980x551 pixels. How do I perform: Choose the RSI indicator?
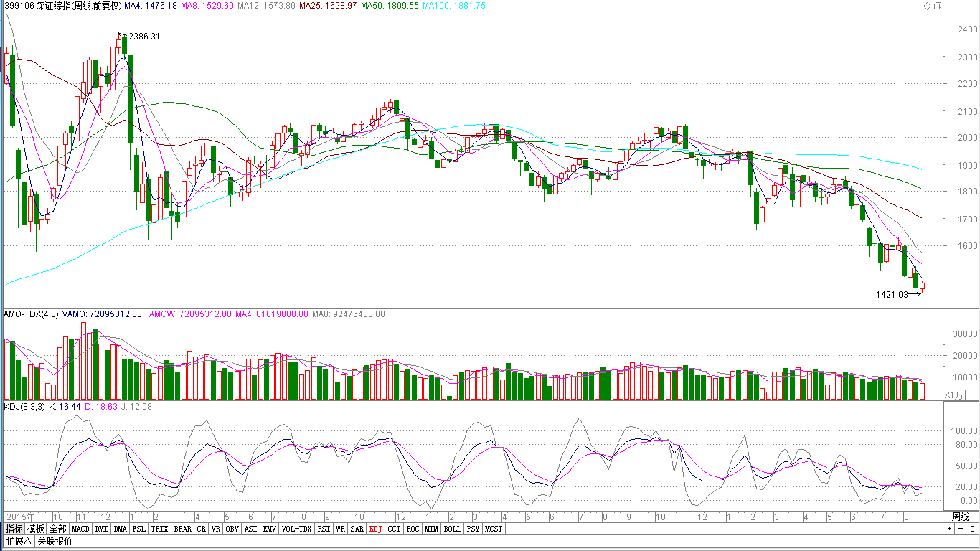[x=324, y=529]
